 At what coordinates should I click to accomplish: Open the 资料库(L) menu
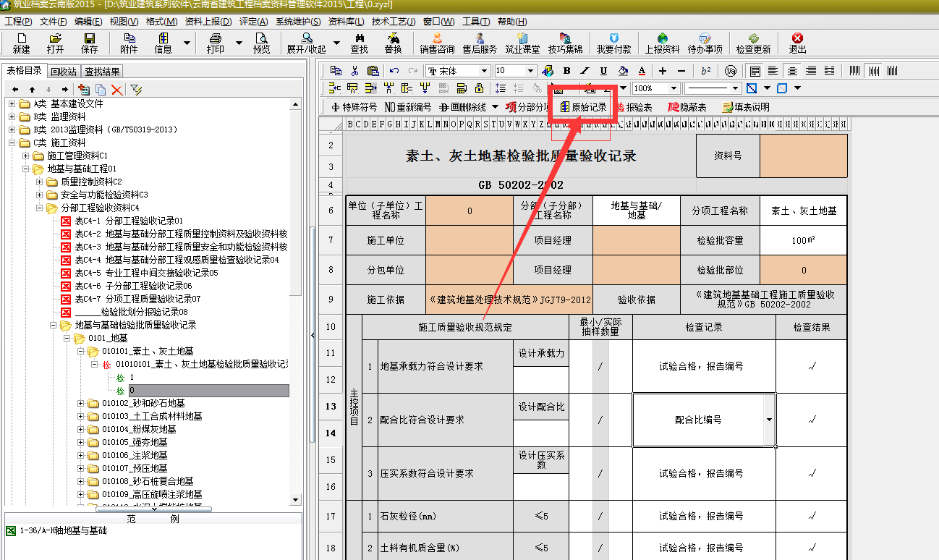[x=346, y=22]
